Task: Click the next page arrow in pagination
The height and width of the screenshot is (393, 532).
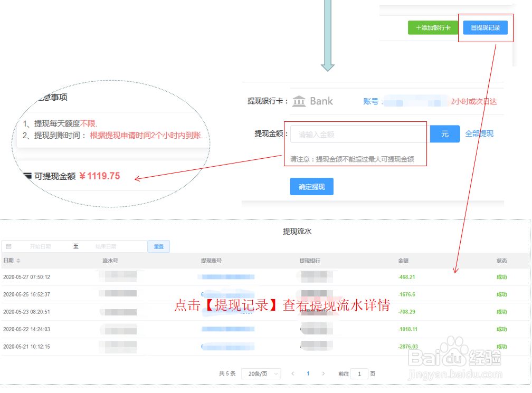Action: (x=323, y=373)
